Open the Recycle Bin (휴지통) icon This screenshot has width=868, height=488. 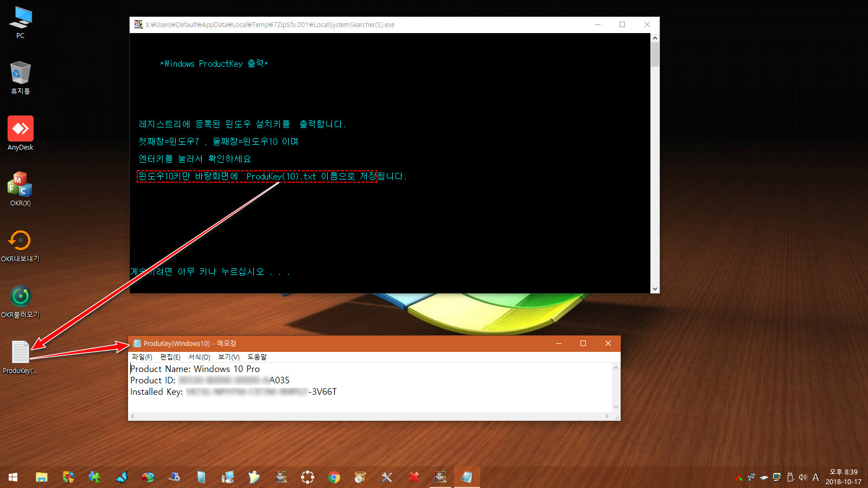20,79
